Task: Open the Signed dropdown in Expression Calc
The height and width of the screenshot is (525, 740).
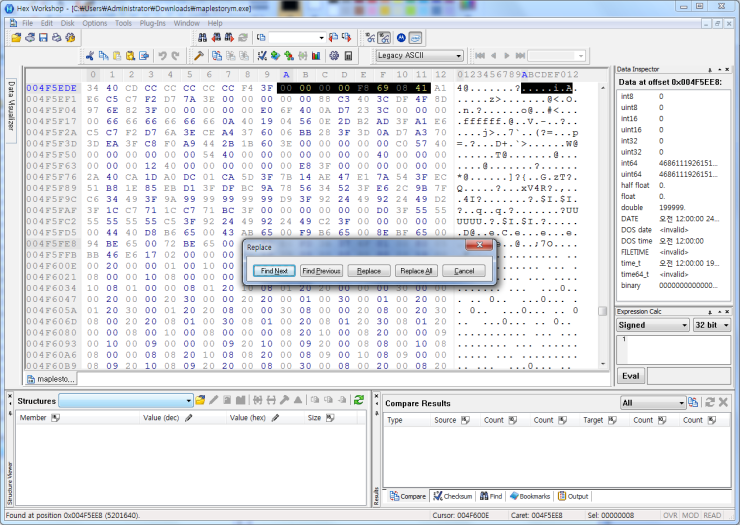Action: coord(653,325)
